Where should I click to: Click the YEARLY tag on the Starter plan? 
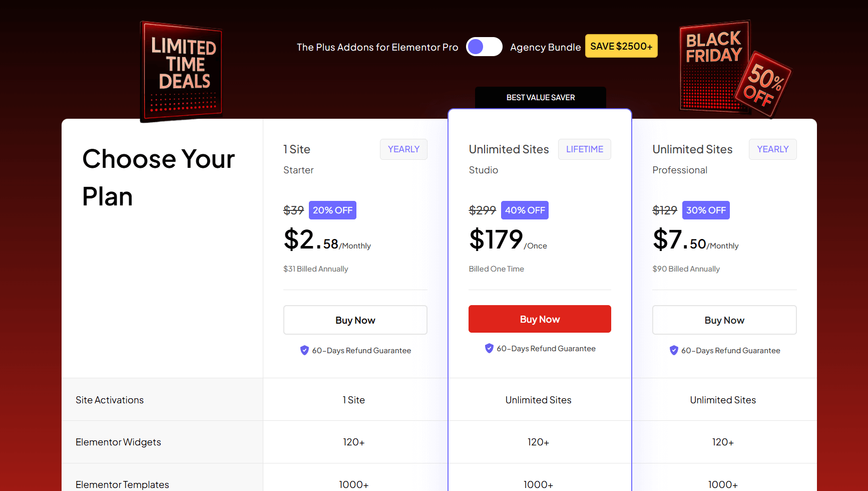403,149
